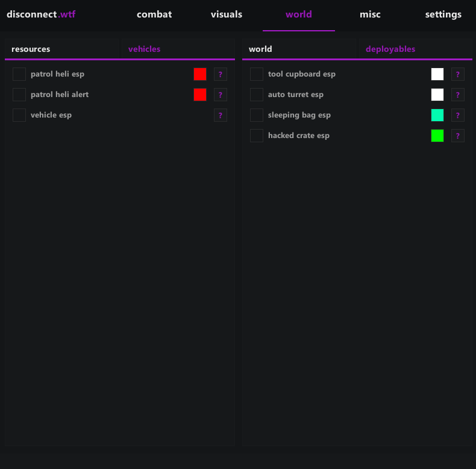This screenshot has height=469, width=476.
Task: Go to the settings tab
Action: [443, 14]
